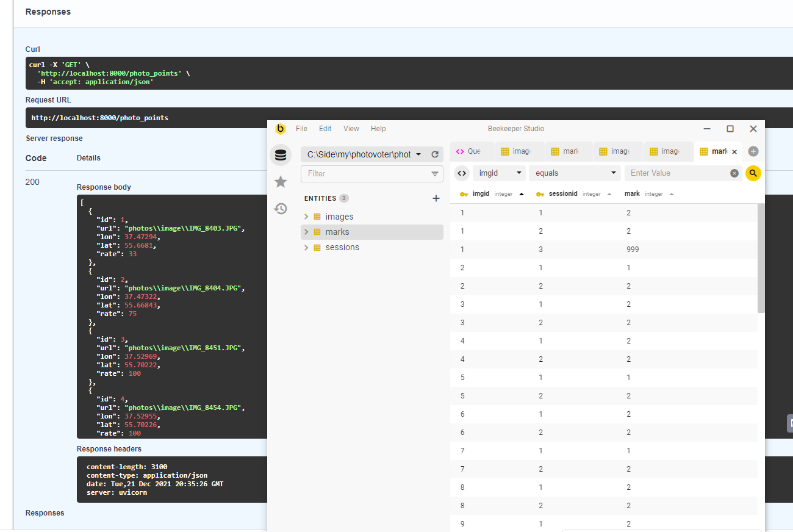Click the plus icon beside ENTITIES
This screenshot has width=793, height=532.
click(x=436, y=198)
